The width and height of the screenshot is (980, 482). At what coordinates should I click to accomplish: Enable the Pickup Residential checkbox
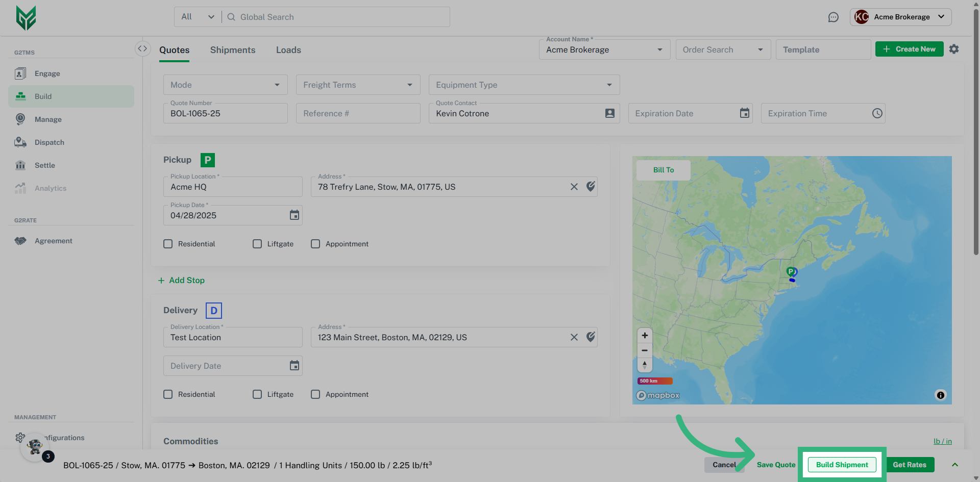(x=168, y=244)
